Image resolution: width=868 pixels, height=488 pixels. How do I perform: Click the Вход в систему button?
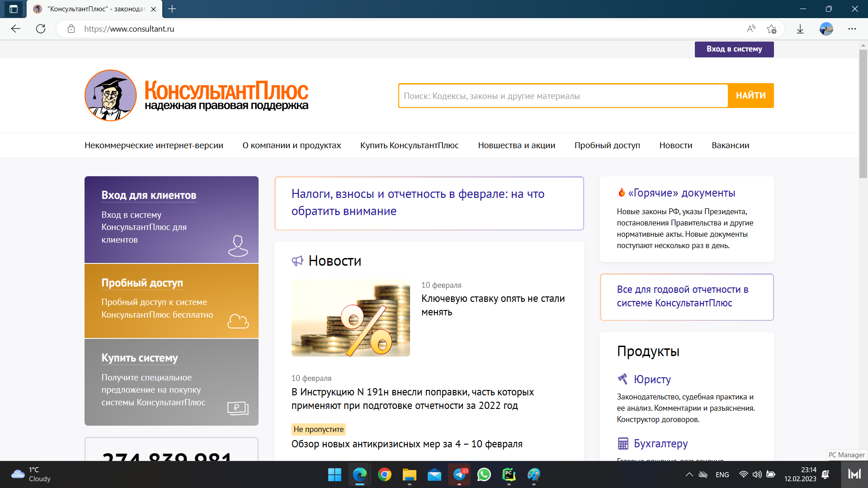(734, 49)
